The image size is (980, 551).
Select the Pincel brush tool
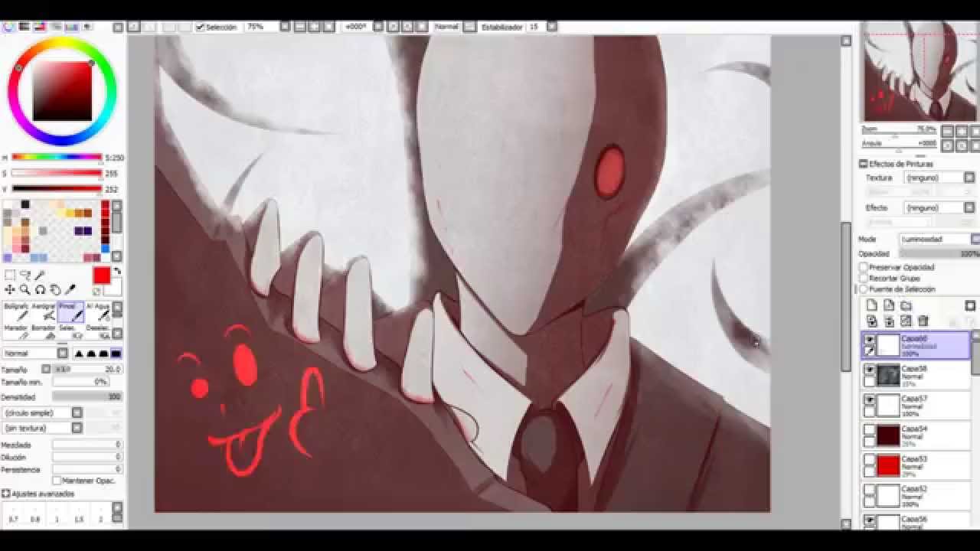tap(70, 311)
